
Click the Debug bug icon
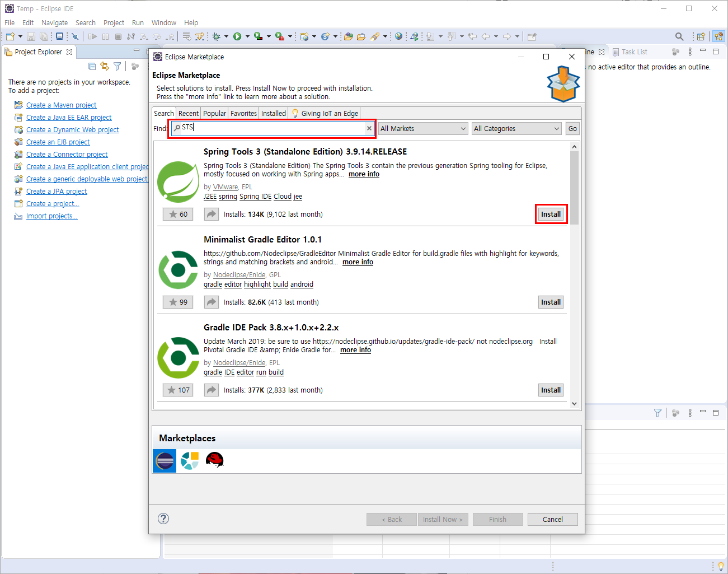pos(217,36)
